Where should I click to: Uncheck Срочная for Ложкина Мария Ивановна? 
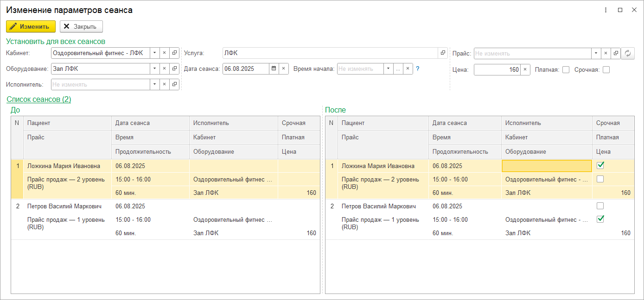[x=600, y=165]
